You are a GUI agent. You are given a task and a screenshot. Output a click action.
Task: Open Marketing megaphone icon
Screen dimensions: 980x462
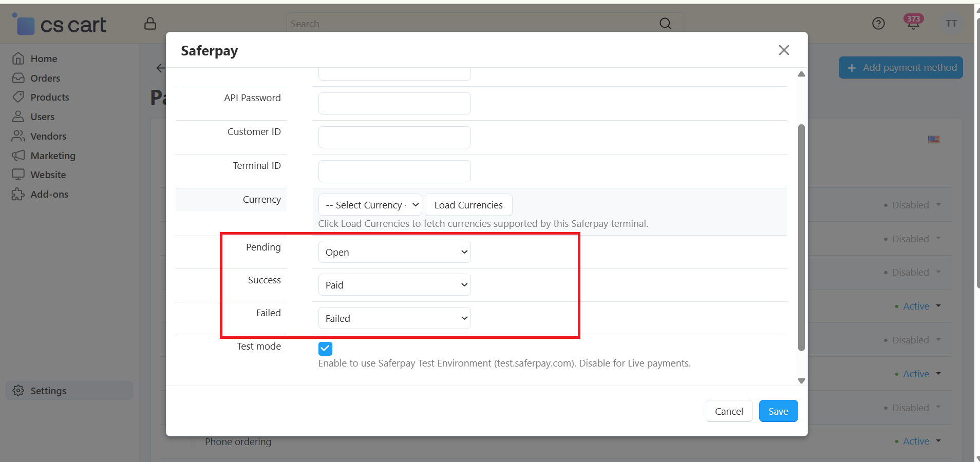coord(18,156)
